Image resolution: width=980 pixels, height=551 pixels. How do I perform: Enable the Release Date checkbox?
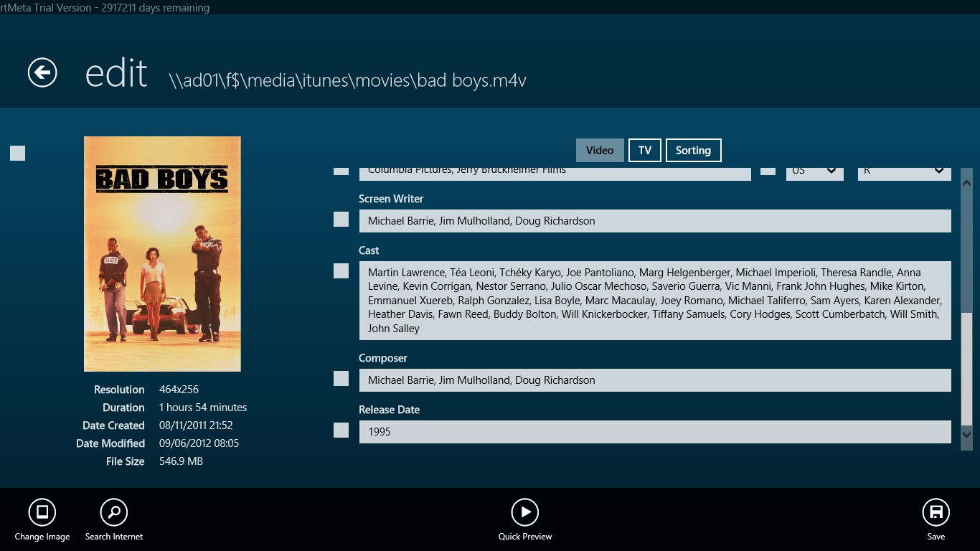click(x=341, y=430)
